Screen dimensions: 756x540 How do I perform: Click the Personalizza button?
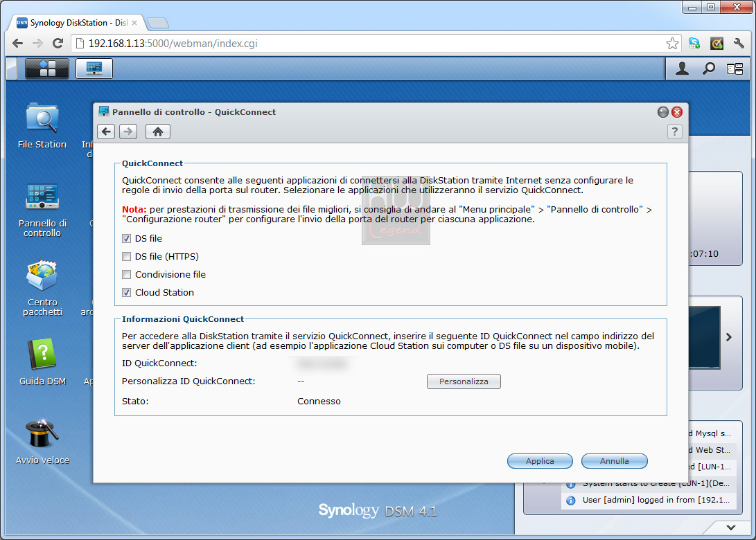point(464,381)
